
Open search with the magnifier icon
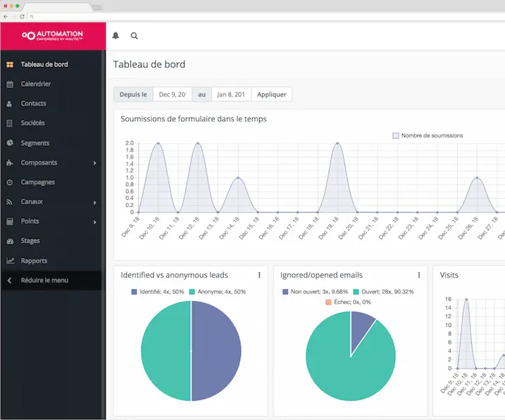(x=135, y=36)
